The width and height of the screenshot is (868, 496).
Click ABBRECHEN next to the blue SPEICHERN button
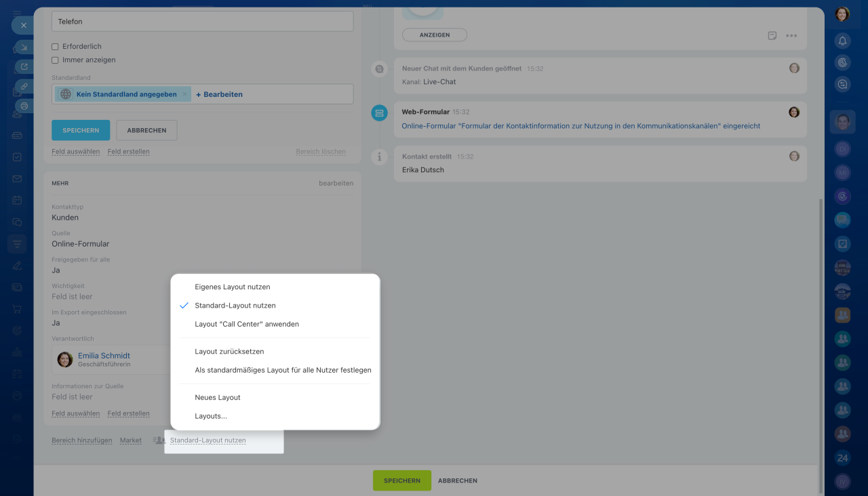(147, 130)
